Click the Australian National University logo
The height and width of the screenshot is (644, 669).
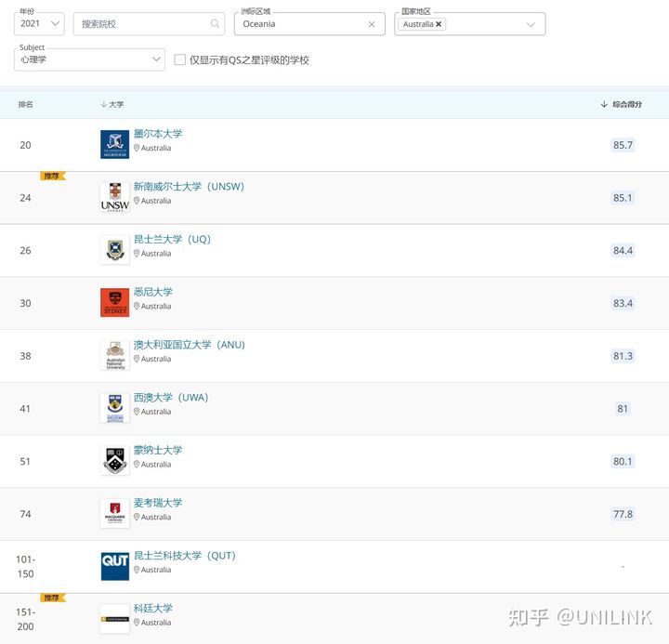pos(115,355)
